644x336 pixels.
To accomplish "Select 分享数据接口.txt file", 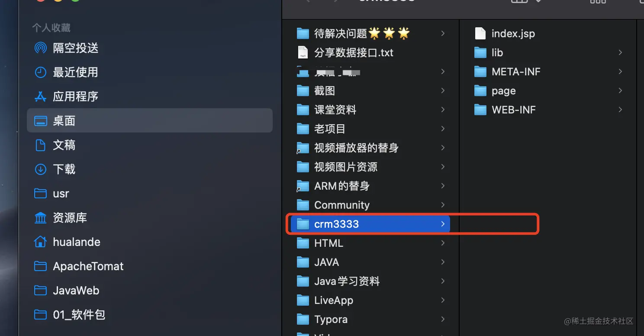I will [x=345, y=53].
